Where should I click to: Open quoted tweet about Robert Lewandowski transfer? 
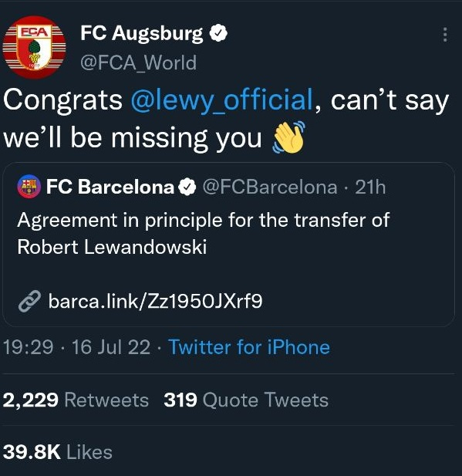(x=228, y=245)
